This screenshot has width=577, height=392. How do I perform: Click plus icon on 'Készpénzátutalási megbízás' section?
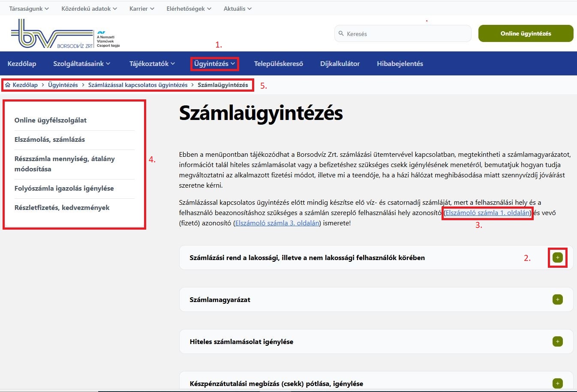point(557,383)
